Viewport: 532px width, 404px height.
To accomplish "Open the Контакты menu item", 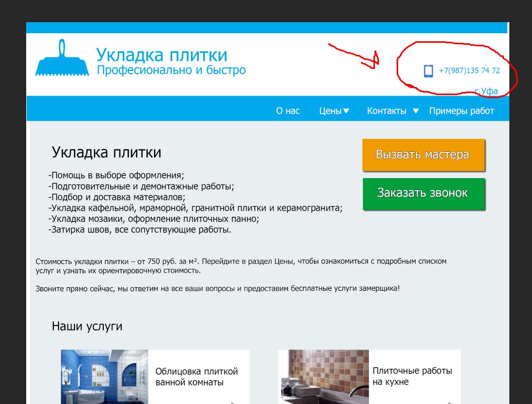I will (387, 111).
